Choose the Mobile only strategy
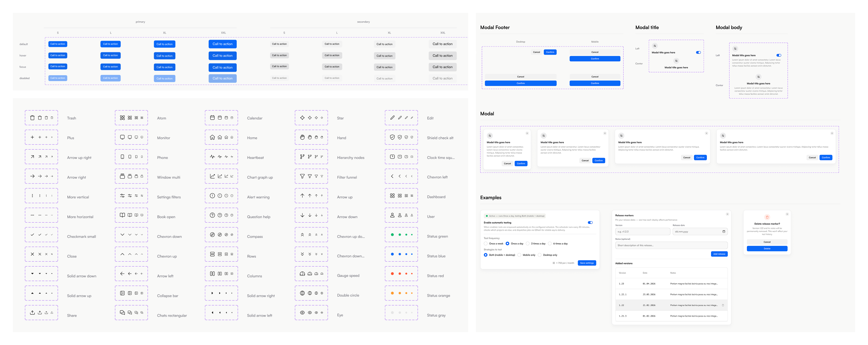This screenshot has width=868, height=345. tap(519, 255)
